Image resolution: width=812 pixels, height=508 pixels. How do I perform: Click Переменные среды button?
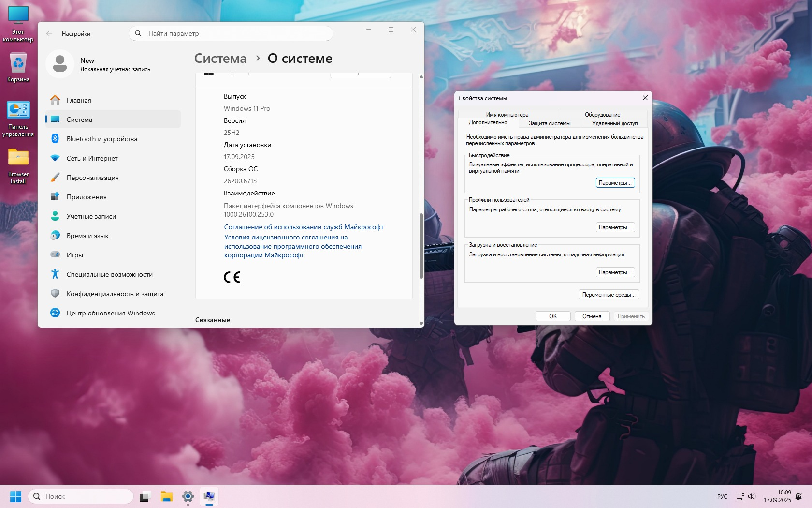(x=609, y=295)
